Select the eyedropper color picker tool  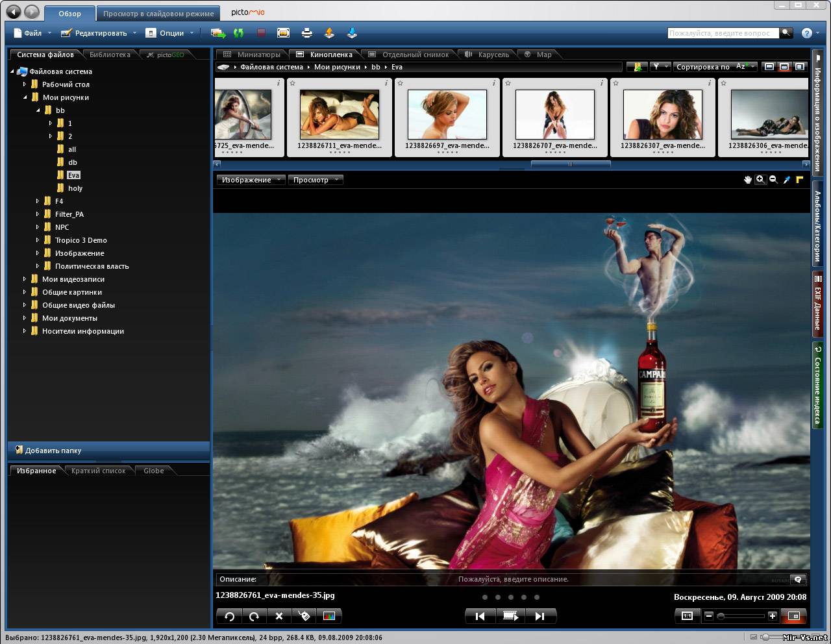pyautogui.click(x=786, y=180)
